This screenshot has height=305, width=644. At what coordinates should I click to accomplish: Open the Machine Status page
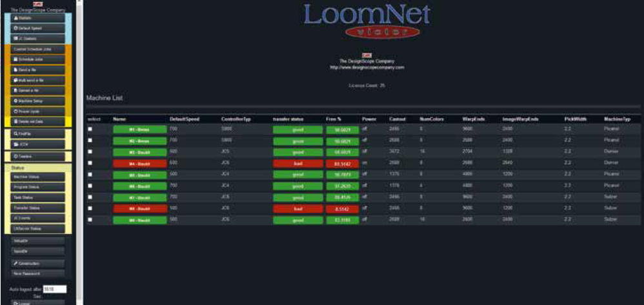coord(38,177)
